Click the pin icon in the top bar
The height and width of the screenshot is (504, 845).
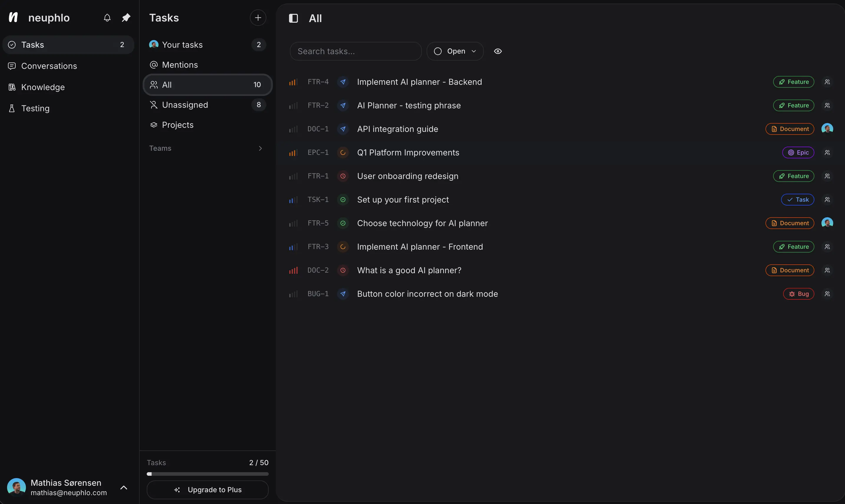tap(126, 18)
